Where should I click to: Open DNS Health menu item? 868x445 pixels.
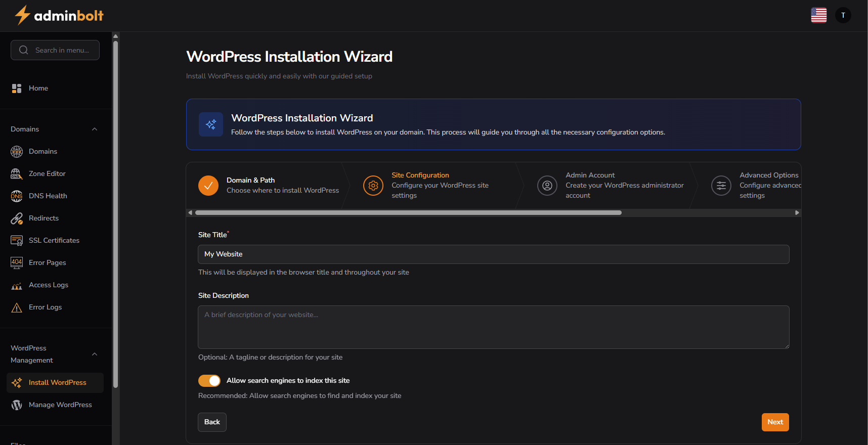(55, 196)
